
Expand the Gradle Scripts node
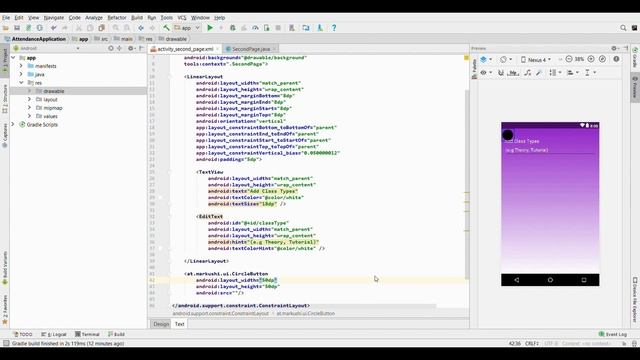tap(13, 124)
